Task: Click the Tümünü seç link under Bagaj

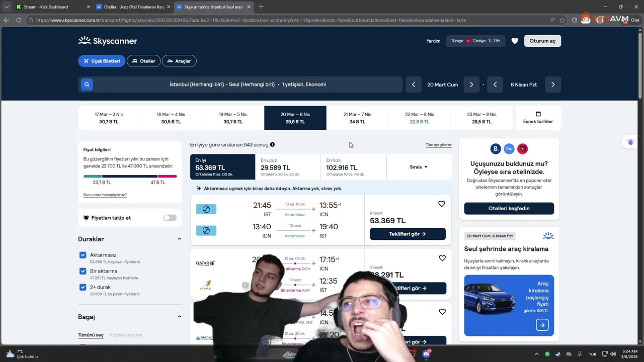Action: click(x=91, y=335)
